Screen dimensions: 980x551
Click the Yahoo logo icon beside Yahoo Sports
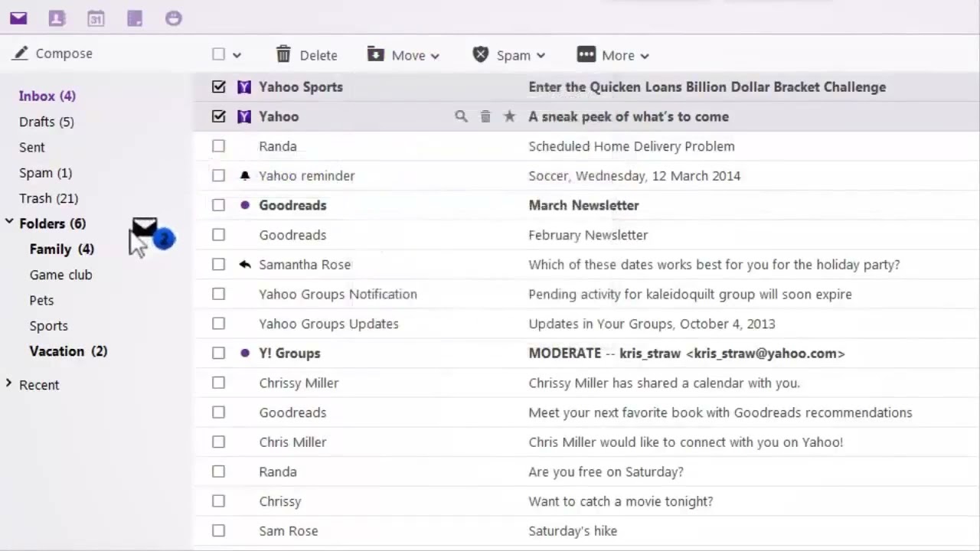pyautogui.click(x=244, y=87)
